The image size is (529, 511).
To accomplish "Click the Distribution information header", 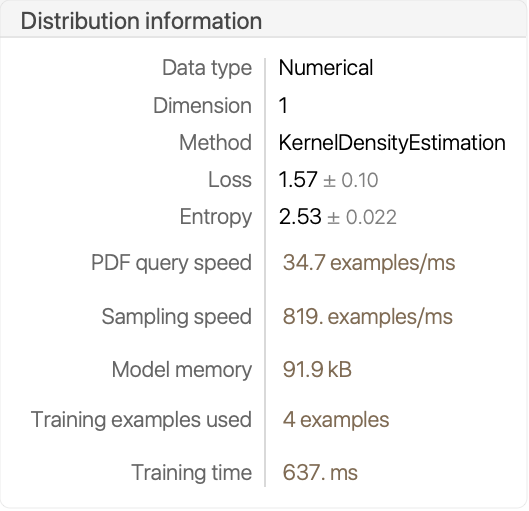I will click(x=141, y=21).
